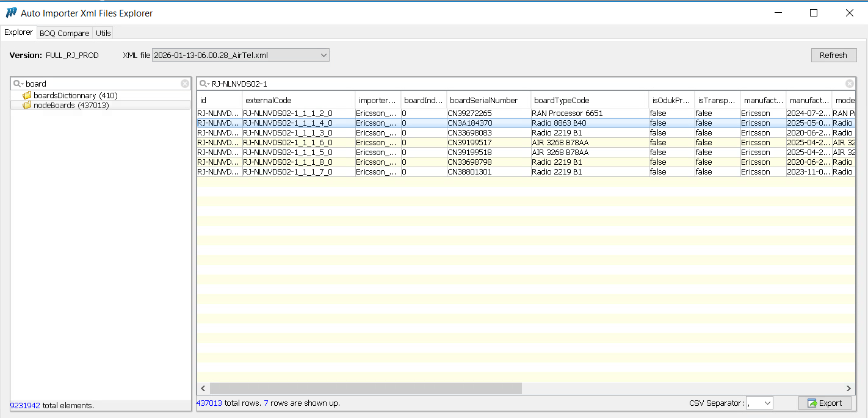Select the Explorer tab
Screen dimensions: 868x418
click(x=18, y=32)
